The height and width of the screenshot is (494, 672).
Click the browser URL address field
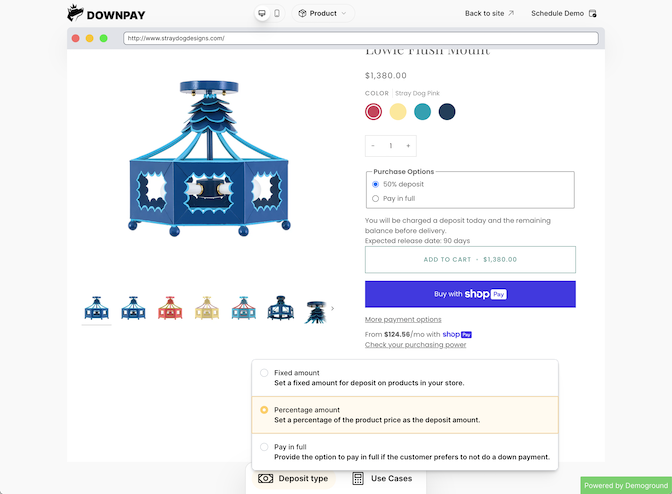[361, 38]
